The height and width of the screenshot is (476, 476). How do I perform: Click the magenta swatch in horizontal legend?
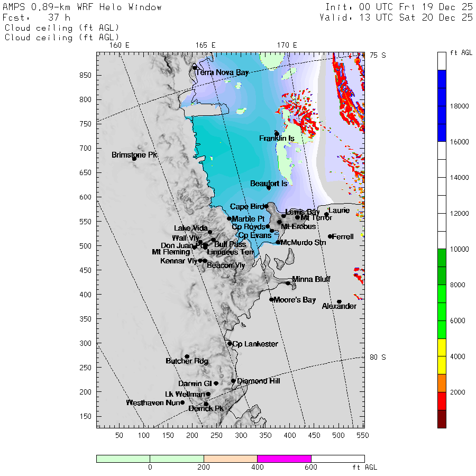284,459
